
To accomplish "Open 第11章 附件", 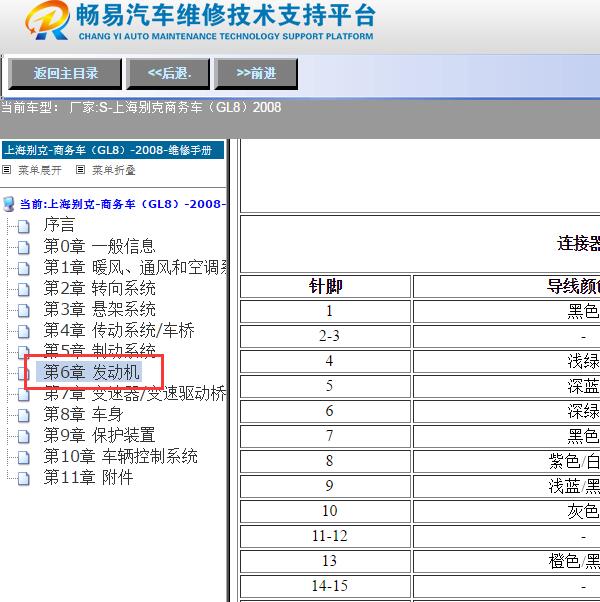I will pyautogui.click(x=88, y=478).
